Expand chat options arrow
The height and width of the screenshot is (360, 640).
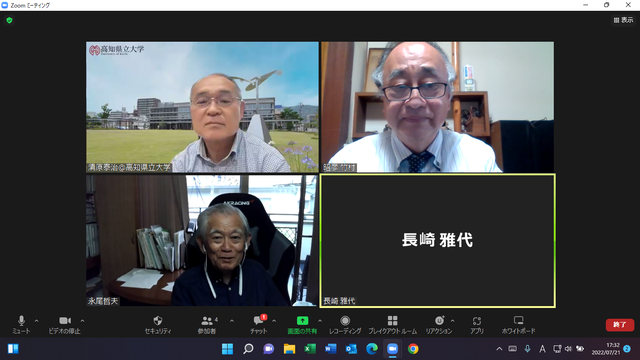pyautogui.click(x=274, y=321)
